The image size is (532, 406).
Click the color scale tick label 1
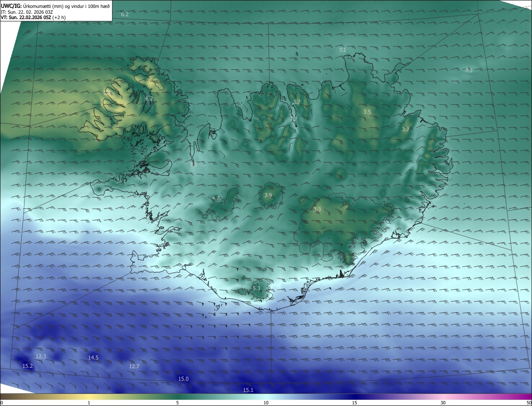89,403
